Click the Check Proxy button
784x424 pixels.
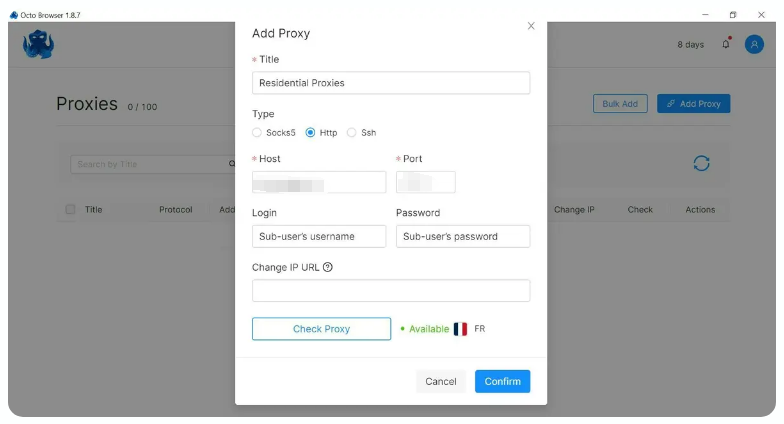(322, 329)
